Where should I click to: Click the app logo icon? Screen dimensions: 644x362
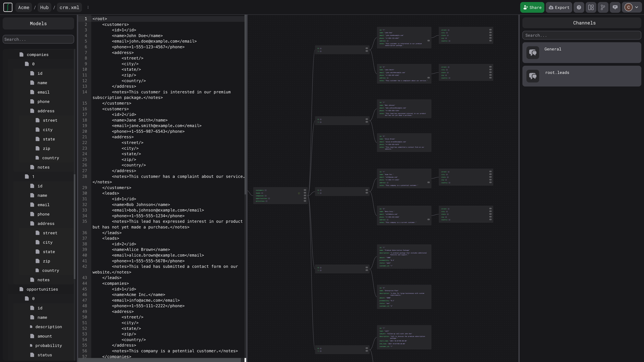pos(8,7)
